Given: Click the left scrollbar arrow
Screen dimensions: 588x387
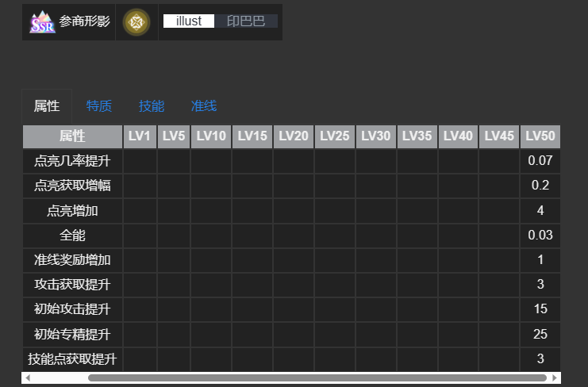Looking at the screenshot, I should tap(28, 378).
